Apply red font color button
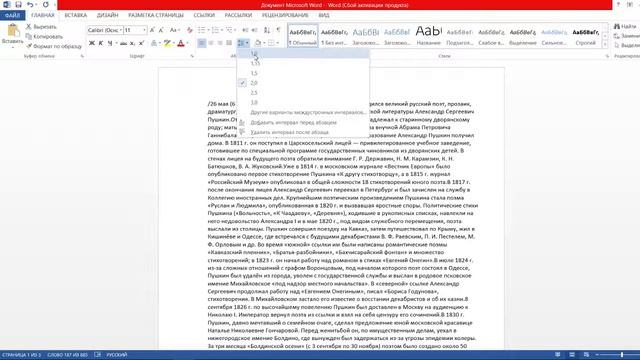The width and height of the screenshot is (640, 360). [x=181, y=43]
